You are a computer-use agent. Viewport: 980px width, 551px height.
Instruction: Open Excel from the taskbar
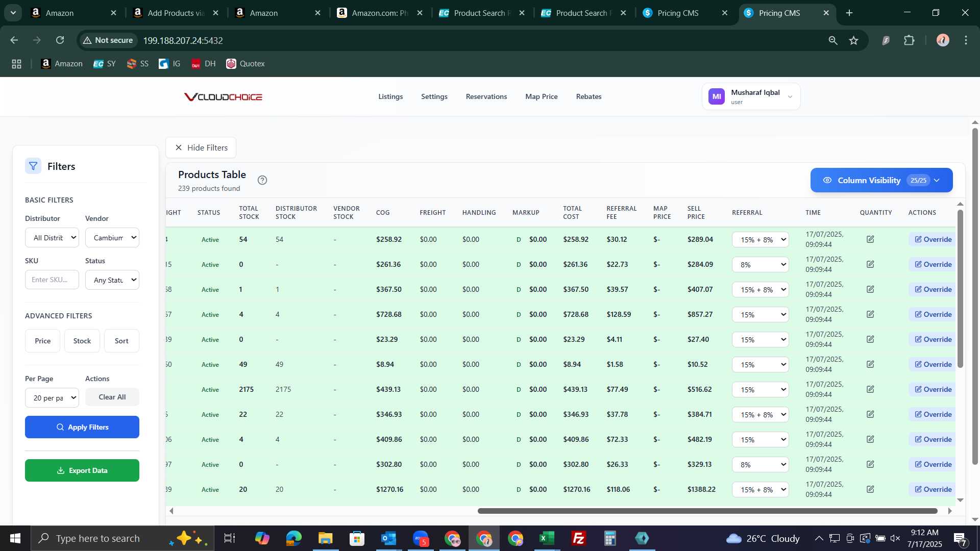(x=547, y=538)
